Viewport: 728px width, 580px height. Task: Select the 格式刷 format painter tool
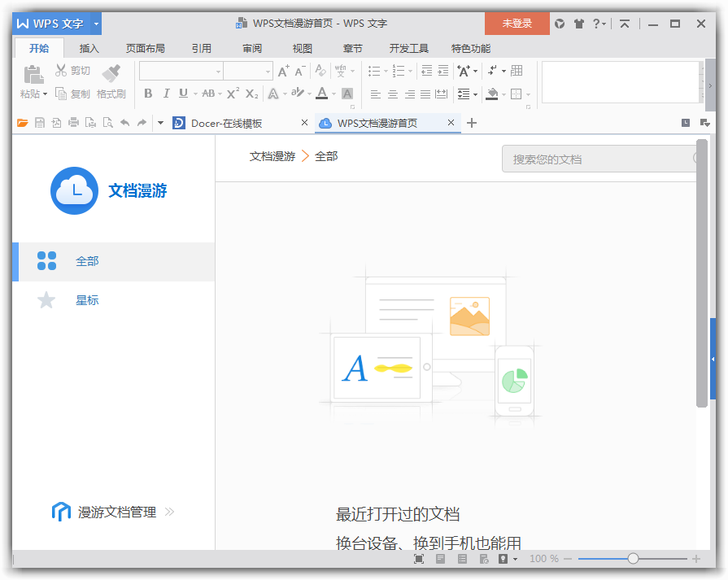point(112,81)
